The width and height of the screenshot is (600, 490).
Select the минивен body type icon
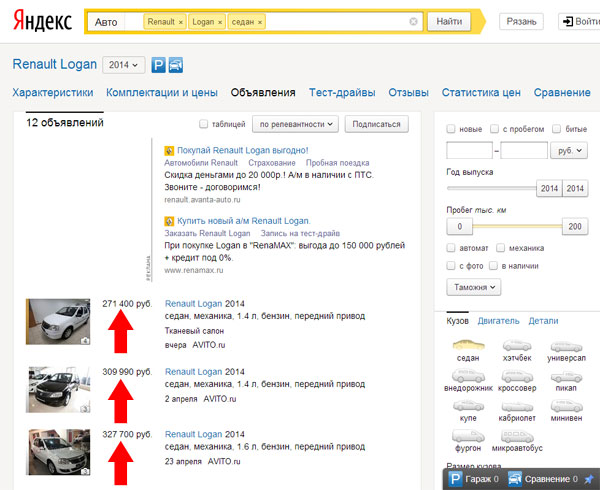[x=566, y=405]
